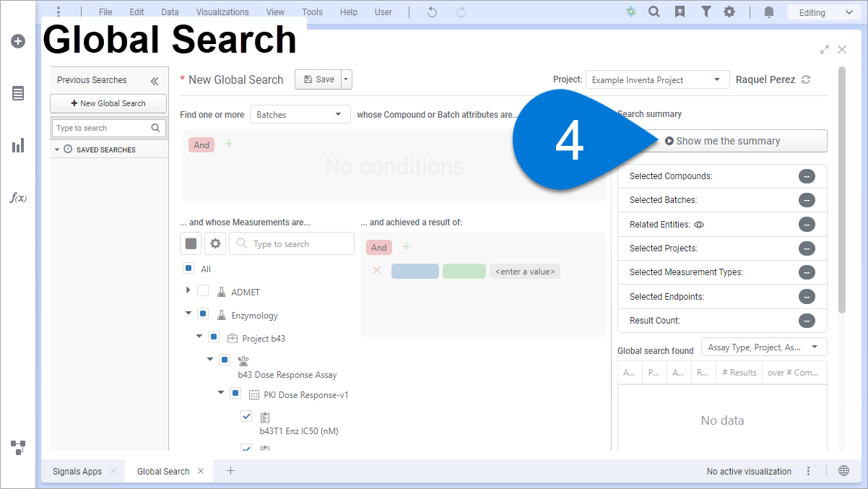Screen dimensions: 868x489
Task: Toggle the PKI Dose Response-v1 checkbox
Action: pos(235,394)
